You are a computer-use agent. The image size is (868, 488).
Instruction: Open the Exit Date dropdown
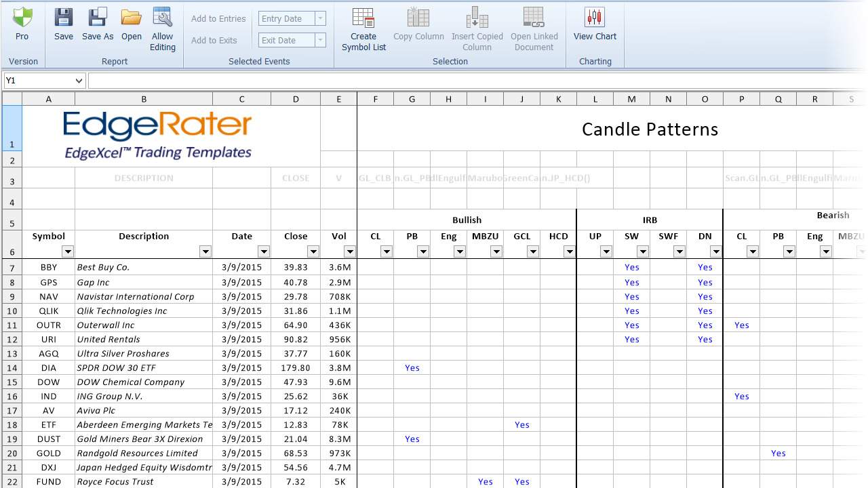(321, 41)
